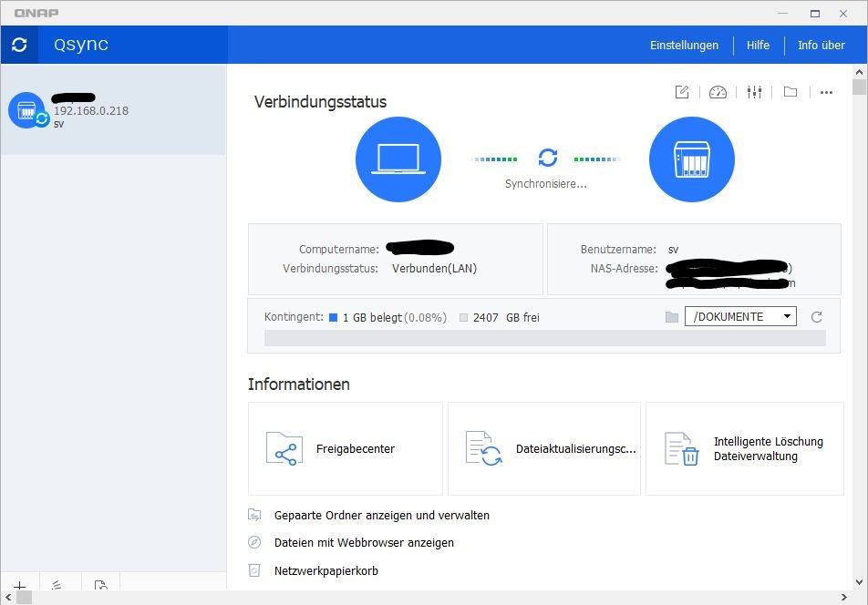The image size is (868, 605).
Task: Open the /DOKUMENTE folder dropdown
Action: click(x=740, y=316)
